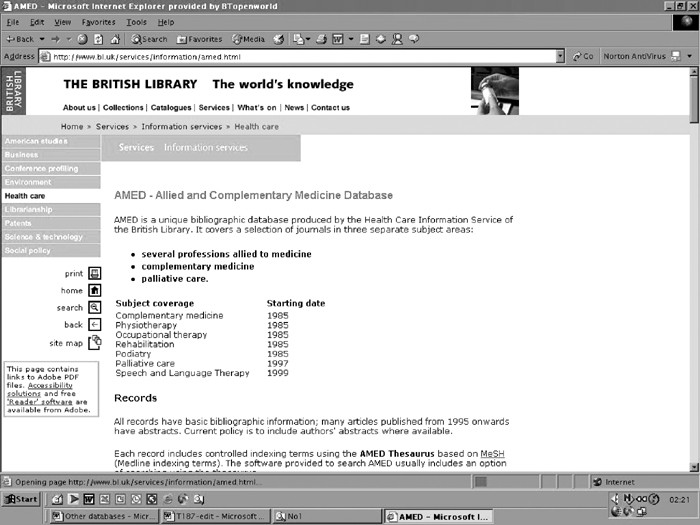Open the Search pane from the toolbar
The image size is (700, 525).
(x=149, y=39)
